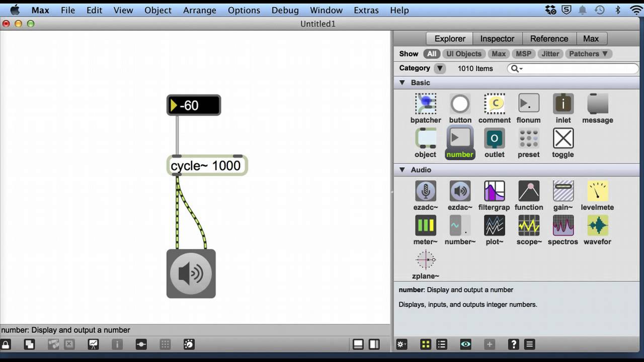Select the object box icon
The height and width of the screenshot is (362, 644).
426,138
